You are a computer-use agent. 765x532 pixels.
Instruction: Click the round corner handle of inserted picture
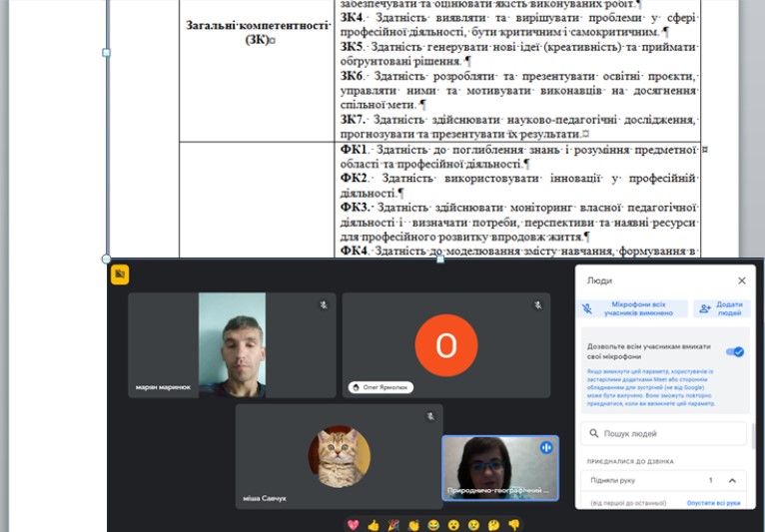tap(106, 259)
